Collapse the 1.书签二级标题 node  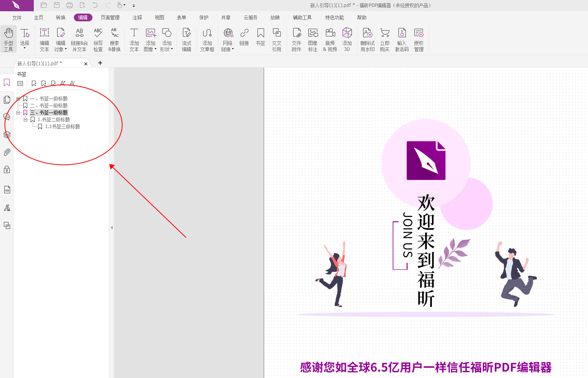pos(25,119)
